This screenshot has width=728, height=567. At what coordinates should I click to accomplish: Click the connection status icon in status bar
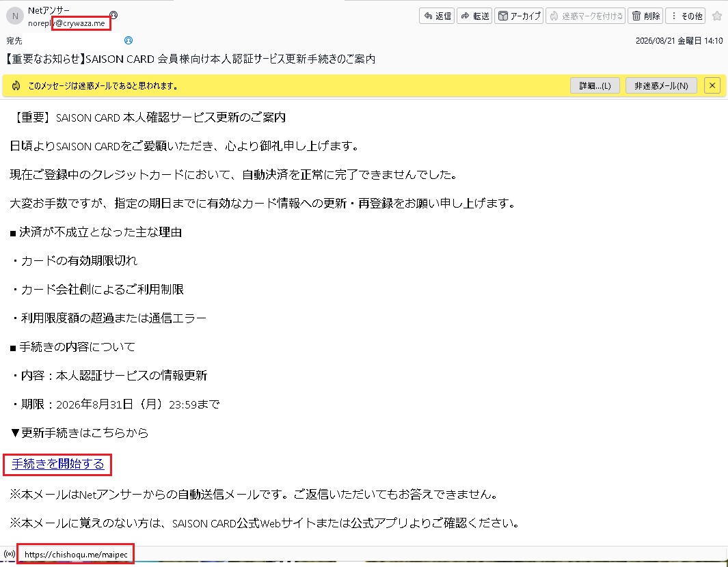[9, 554]
